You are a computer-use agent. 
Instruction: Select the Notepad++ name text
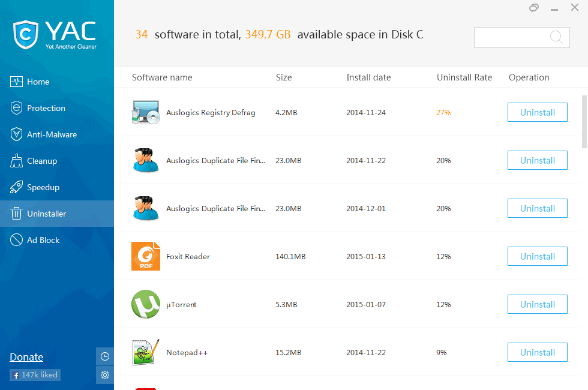click(187, 353)
